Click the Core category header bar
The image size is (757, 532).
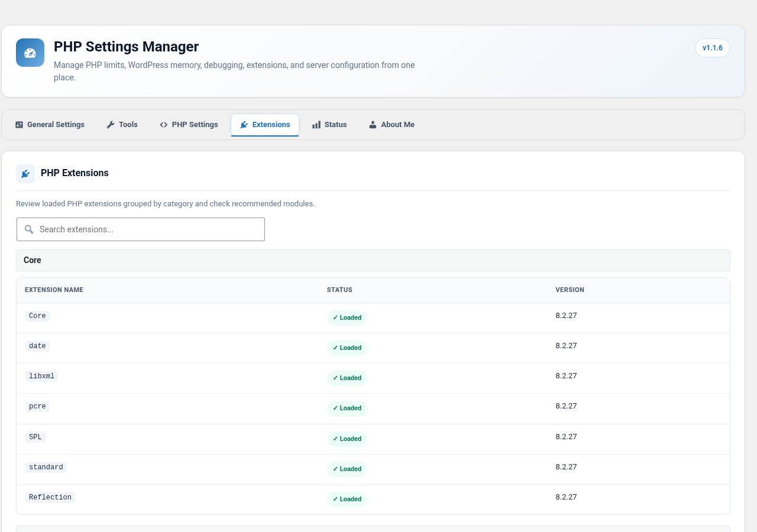click(373, 260)
